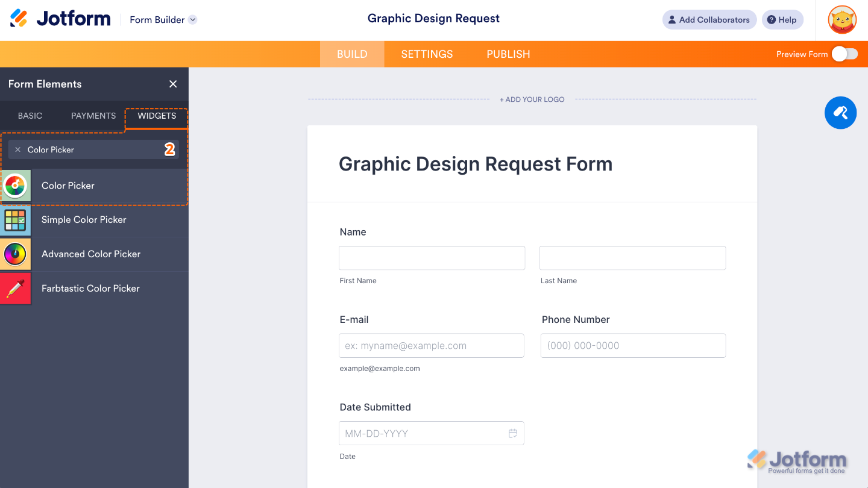Switch to the PAYMENTS tab
Screen dimensions: 868x488
click(x=93, y=116)
